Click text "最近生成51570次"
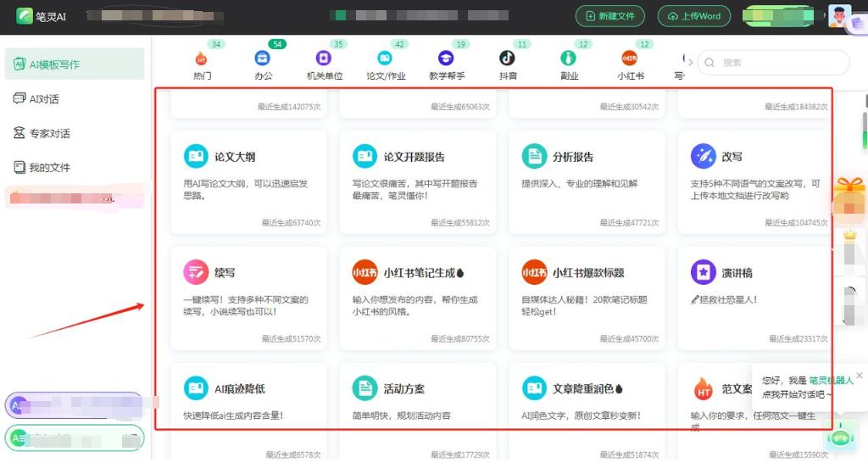 coord(292,338)
